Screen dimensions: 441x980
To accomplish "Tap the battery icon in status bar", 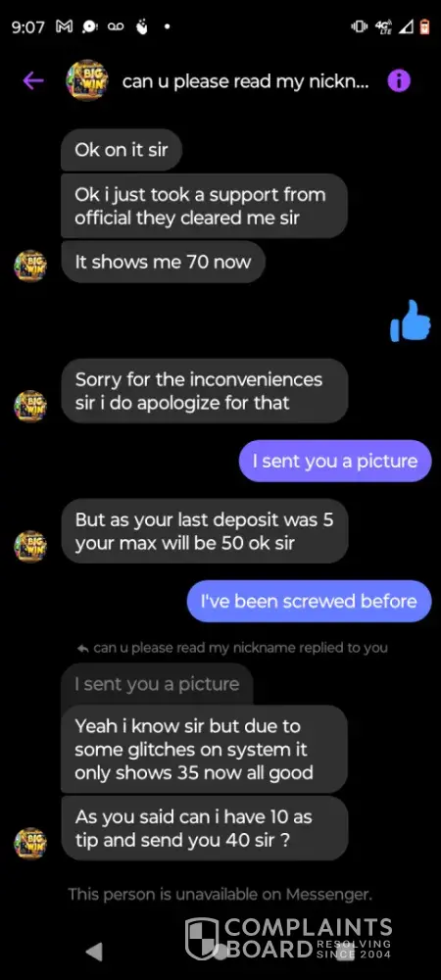I will pyautogui.click(x=424, y=26).
